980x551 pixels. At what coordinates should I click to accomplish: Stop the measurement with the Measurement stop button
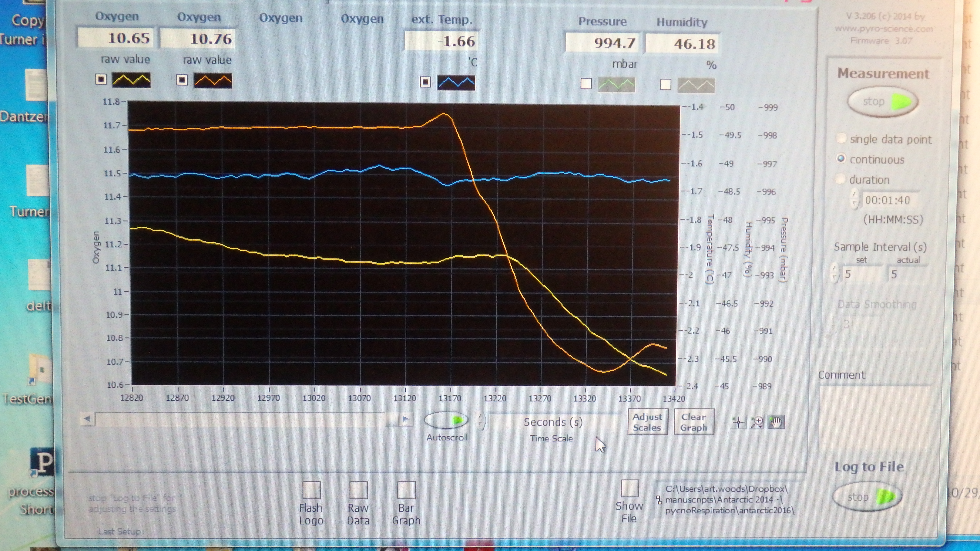[x=883, y=102]
